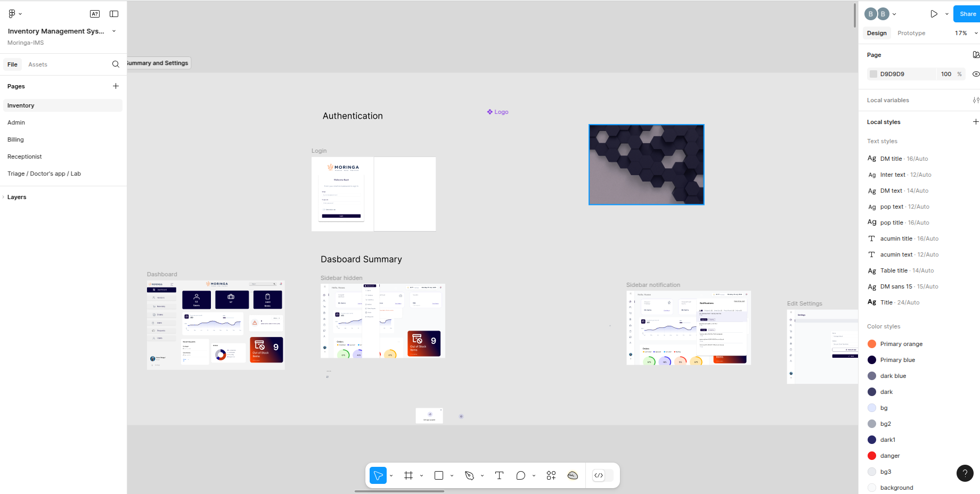Select the Frame tool
Screen dimensions: 980x494
pyautogui.click(x=409, y=475)
